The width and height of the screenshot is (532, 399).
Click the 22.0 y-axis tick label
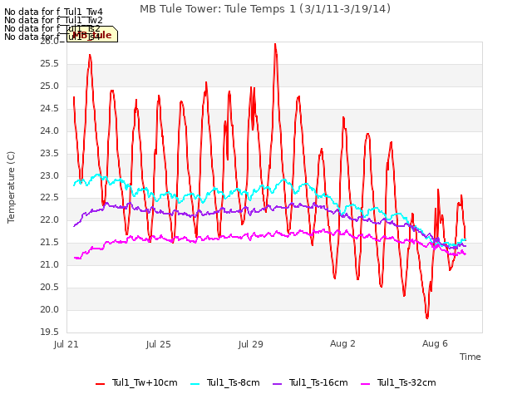click(x=50, y=219)
